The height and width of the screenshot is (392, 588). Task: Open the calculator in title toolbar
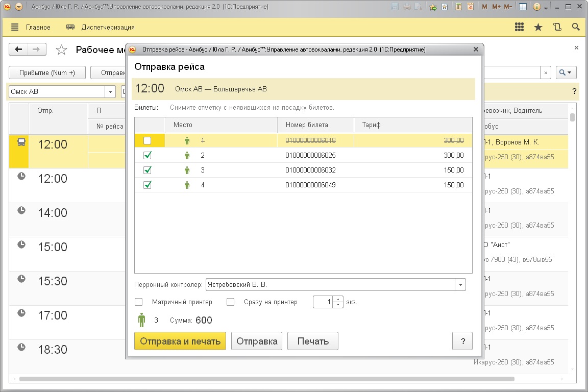coord(458,7)
